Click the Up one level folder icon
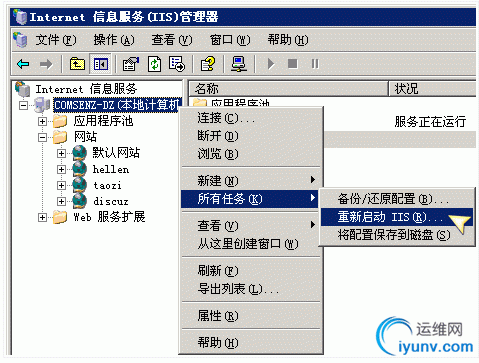The height and width of the screenshot is (363, 479). coord(77,63)
